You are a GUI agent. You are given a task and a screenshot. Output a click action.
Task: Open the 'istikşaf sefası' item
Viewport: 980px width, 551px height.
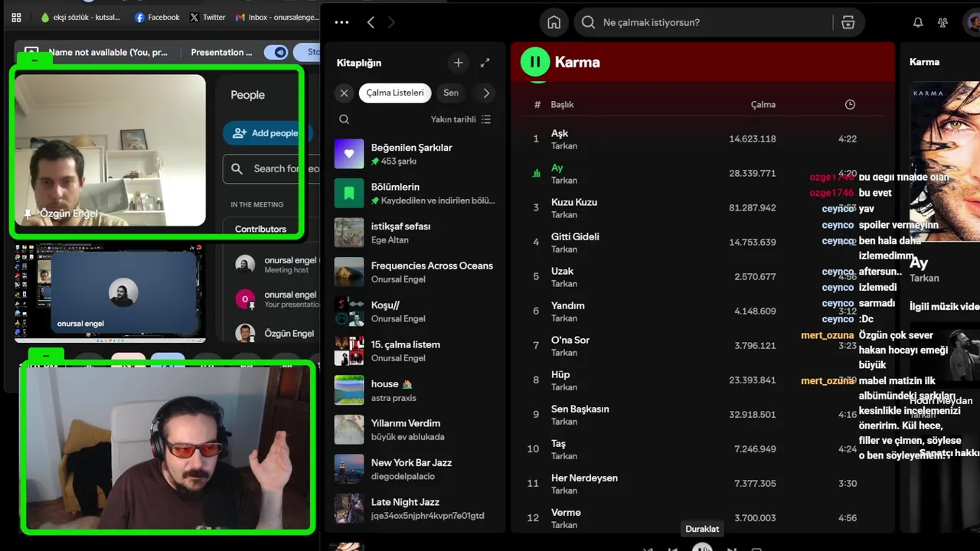coord(416,233)
